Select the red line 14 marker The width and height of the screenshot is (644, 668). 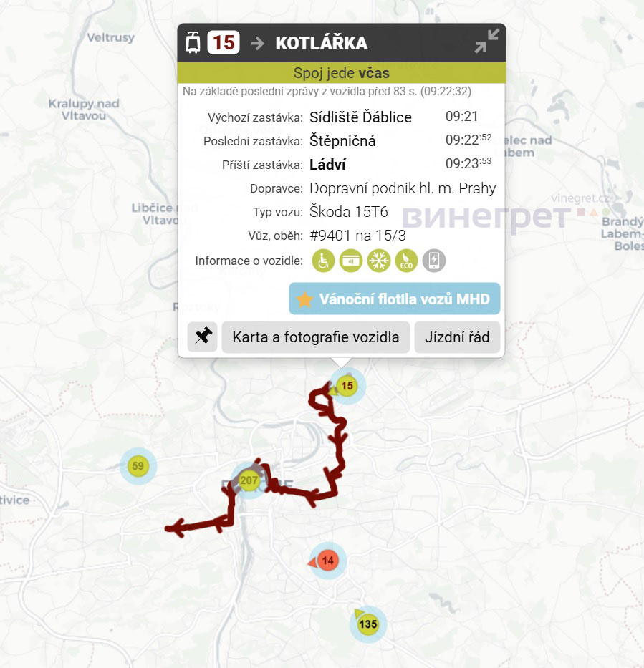328,561
